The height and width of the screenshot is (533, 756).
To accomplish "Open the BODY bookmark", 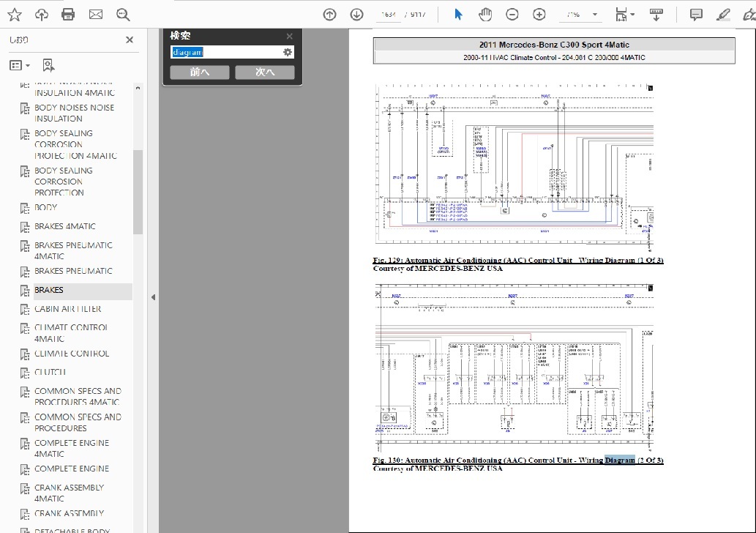I will click(x=46, y=207).
